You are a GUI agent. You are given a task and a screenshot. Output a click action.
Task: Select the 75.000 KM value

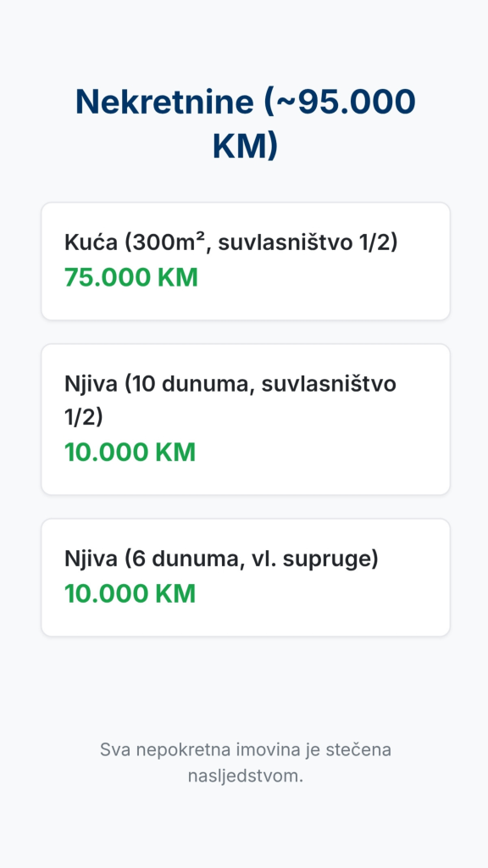tap(131, 277)
